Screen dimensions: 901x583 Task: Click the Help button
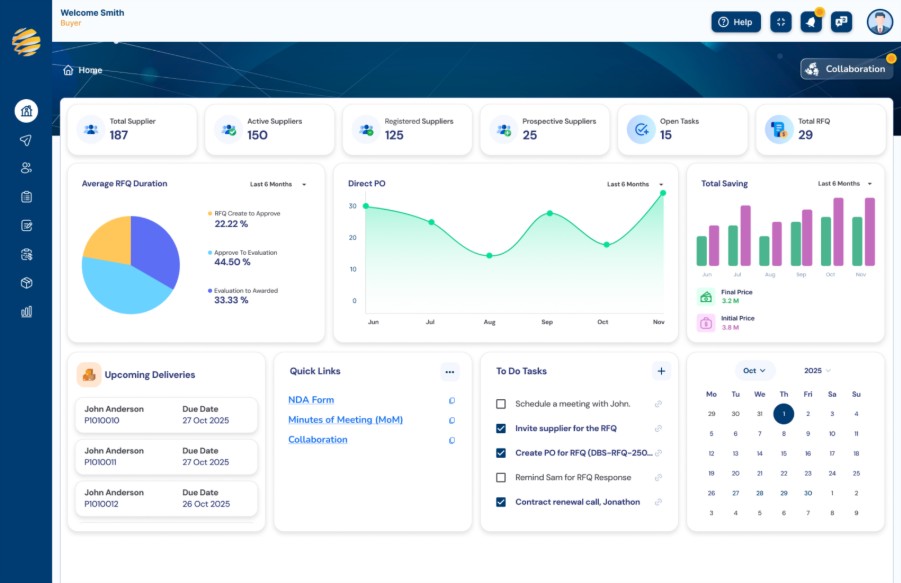tap(736, 22)
